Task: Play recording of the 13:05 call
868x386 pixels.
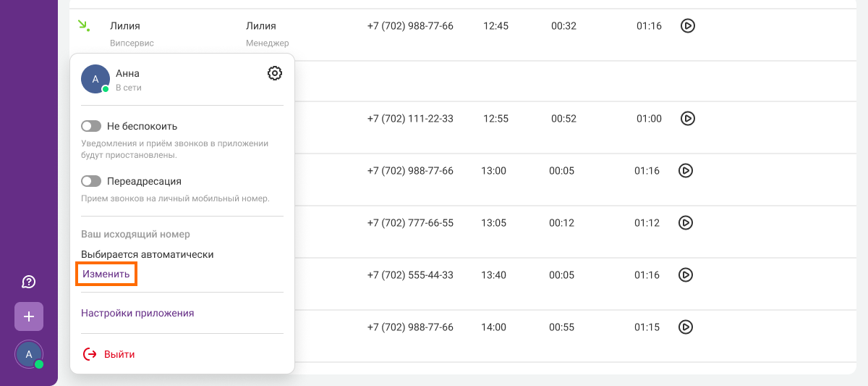Action: tap(686, 223)
